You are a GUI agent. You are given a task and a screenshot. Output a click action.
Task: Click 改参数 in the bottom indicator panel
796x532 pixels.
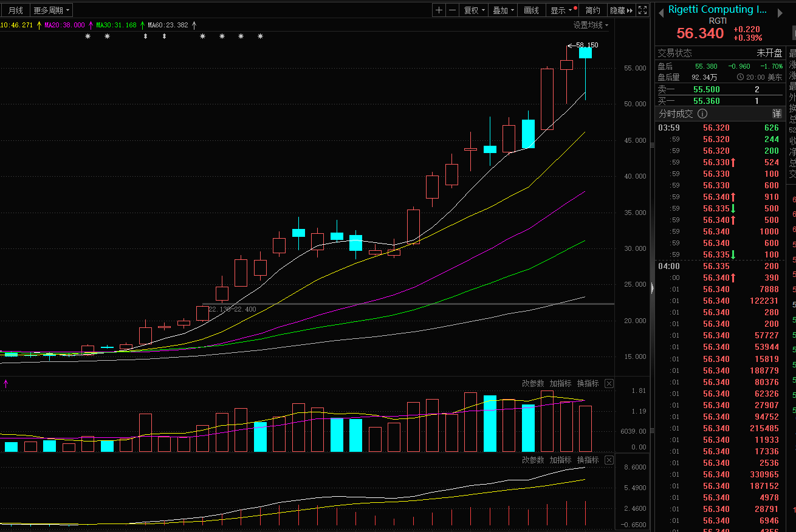[533, 460]
